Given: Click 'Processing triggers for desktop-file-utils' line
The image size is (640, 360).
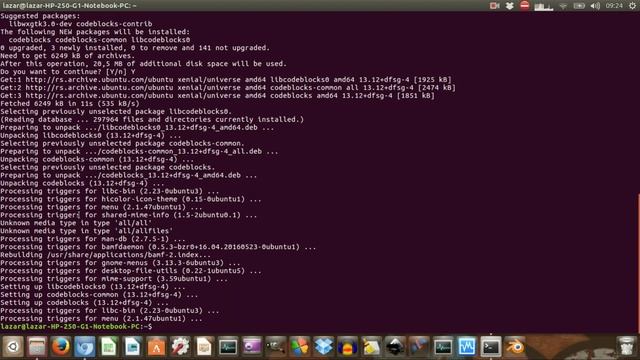Looking at the screenshot, I should pyautogui.click(x=131, y=271).
